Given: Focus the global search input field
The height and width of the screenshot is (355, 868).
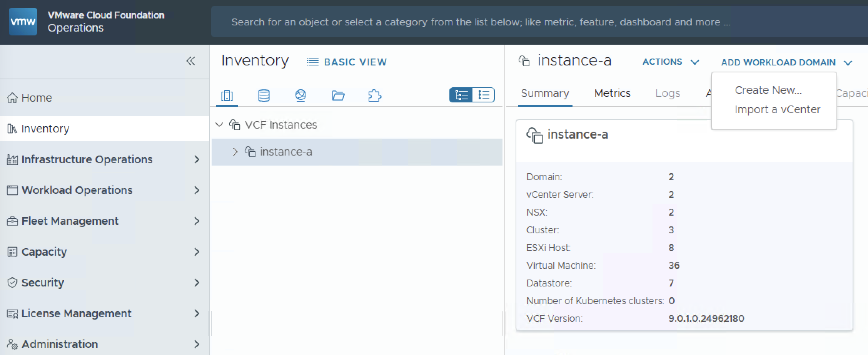Looking at the screenshot, I should 481,22.
